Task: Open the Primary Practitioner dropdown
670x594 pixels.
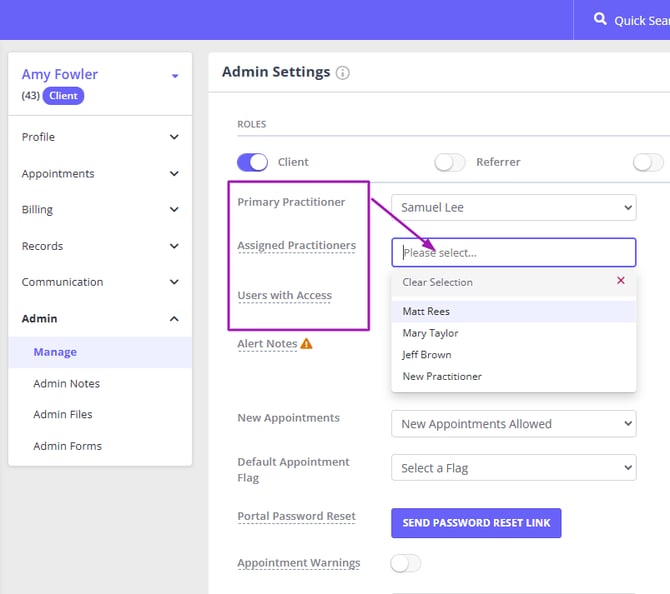Action: coord(513,208)
